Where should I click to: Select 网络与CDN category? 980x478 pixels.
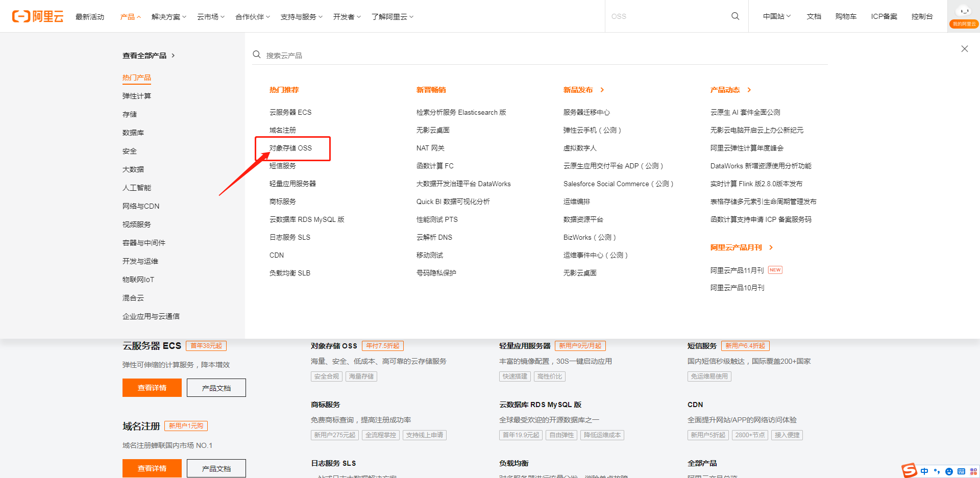point(141,206)
